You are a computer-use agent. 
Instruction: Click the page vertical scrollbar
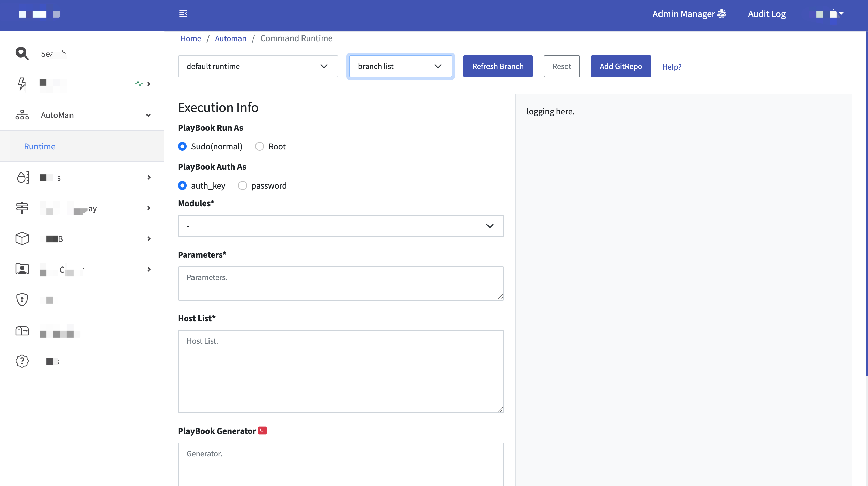coord(867,204)
